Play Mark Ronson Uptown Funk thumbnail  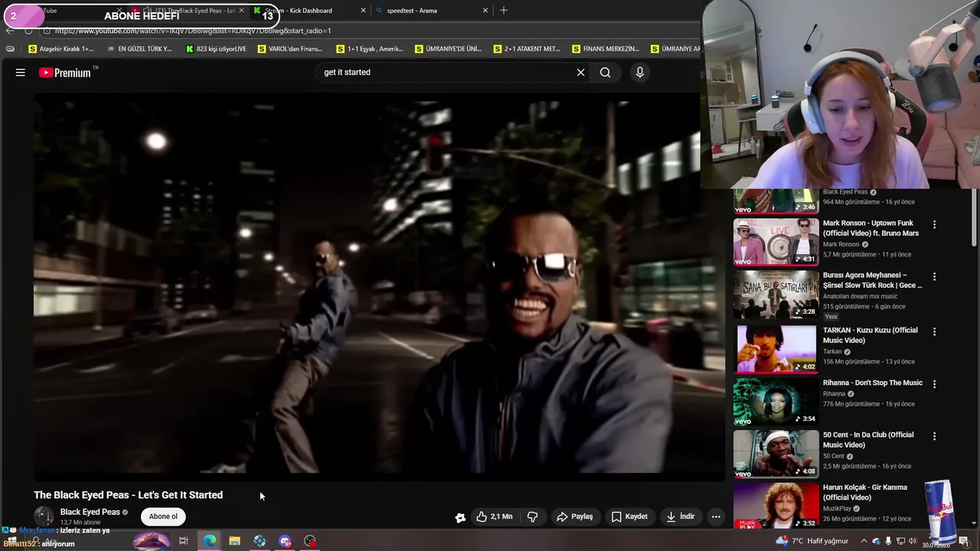pos(776,242)
